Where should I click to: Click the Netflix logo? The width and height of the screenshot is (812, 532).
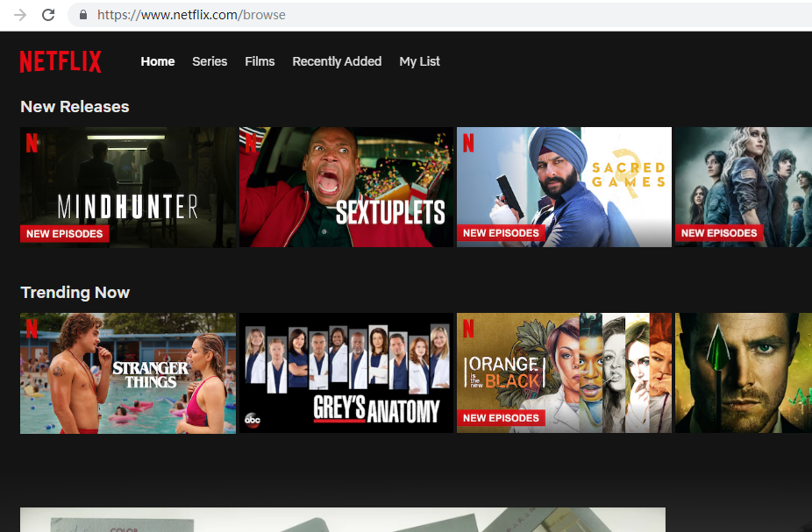pyautogui.click(x=61, y=61)
